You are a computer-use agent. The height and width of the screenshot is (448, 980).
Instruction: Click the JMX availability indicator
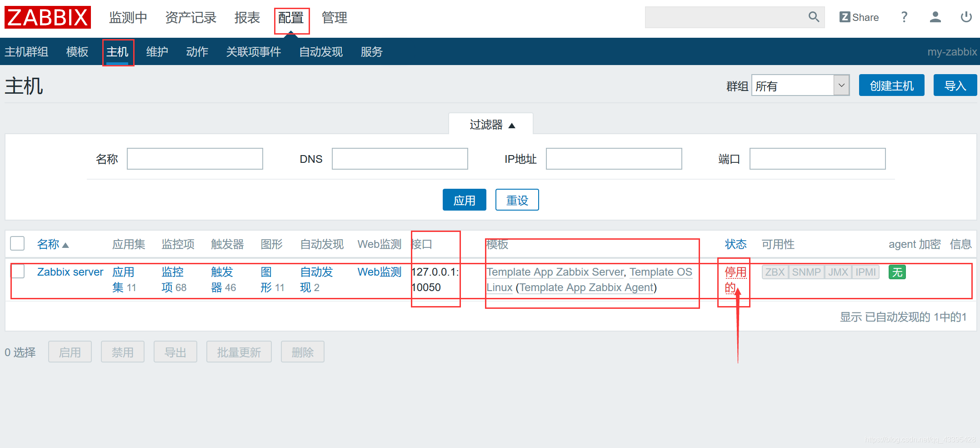838,272
